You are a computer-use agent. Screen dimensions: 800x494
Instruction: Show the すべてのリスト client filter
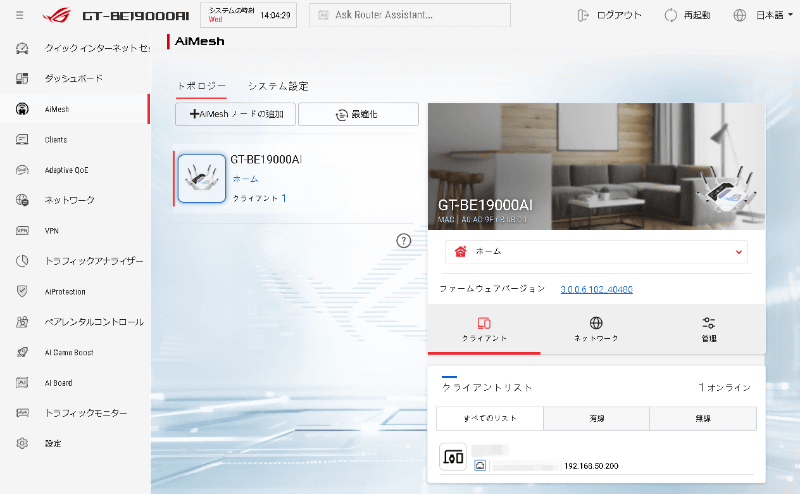[490, 418]
